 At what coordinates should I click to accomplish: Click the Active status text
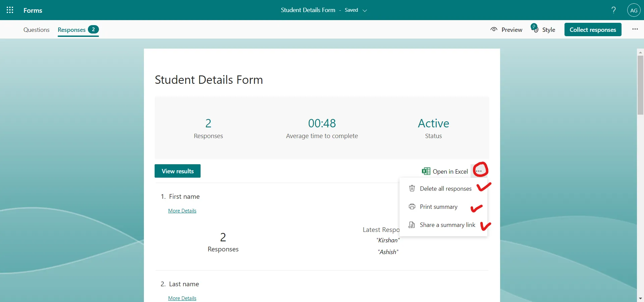tap(433, 123)
